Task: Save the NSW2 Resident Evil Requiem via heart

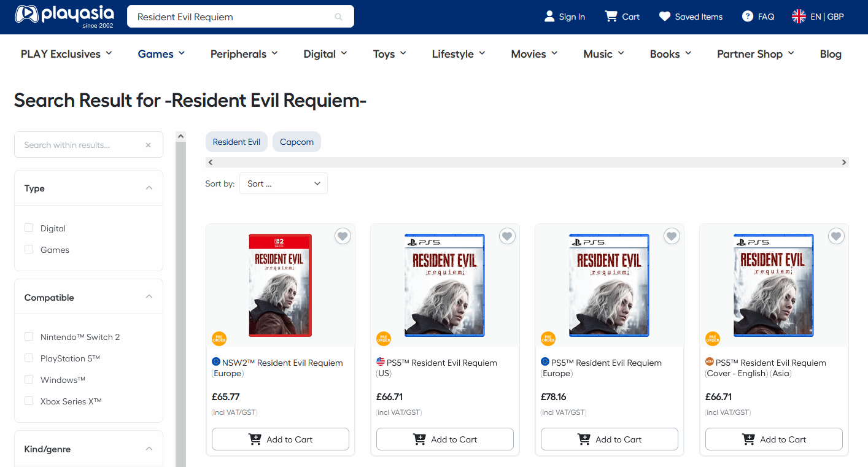Action: click(343, 236)
